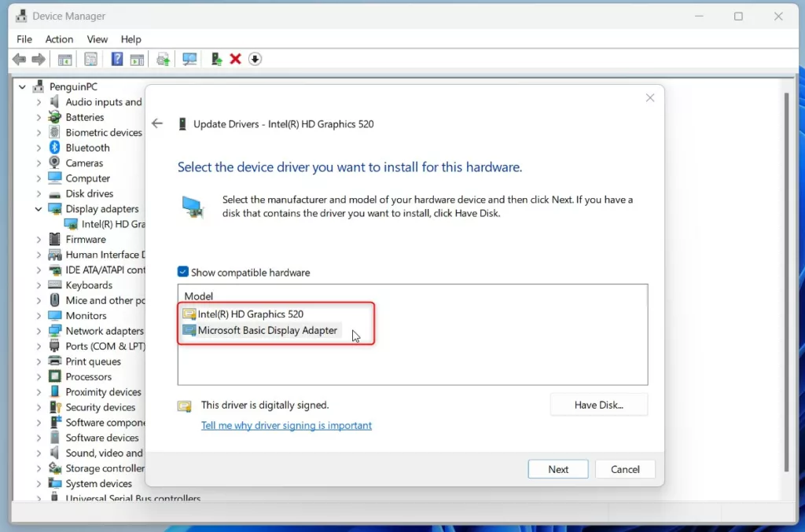Expand the Mice and other pointing devices node

click(39, 301)
